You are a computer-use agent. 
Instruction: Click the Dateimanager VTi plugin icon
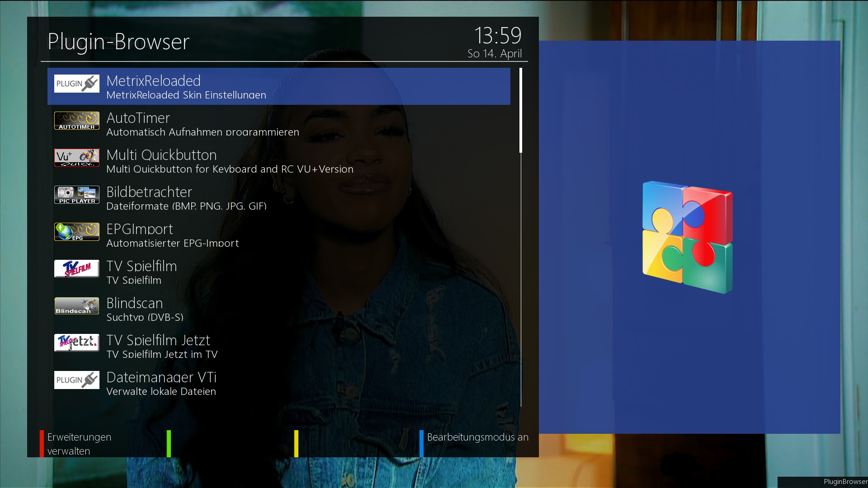coord(76,380)
